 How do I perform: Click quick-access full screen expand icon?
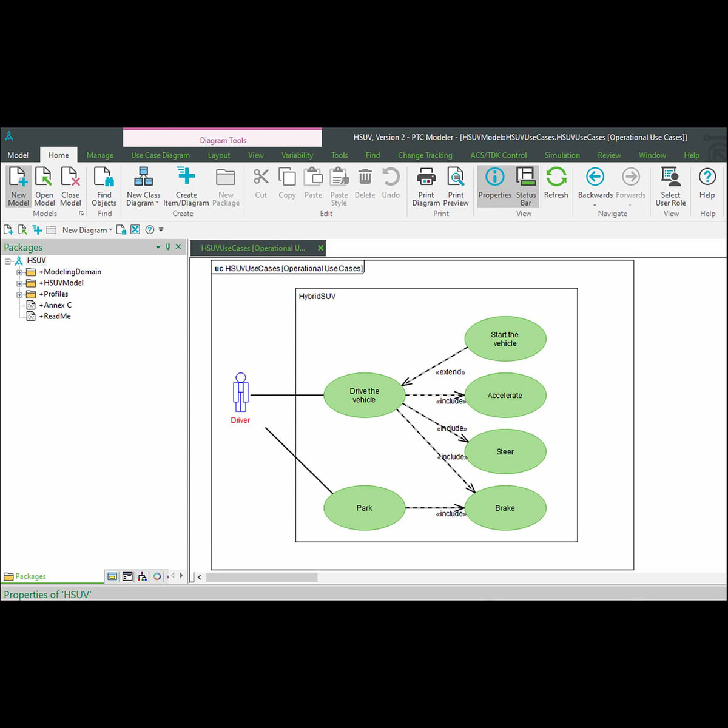point(135,230)
